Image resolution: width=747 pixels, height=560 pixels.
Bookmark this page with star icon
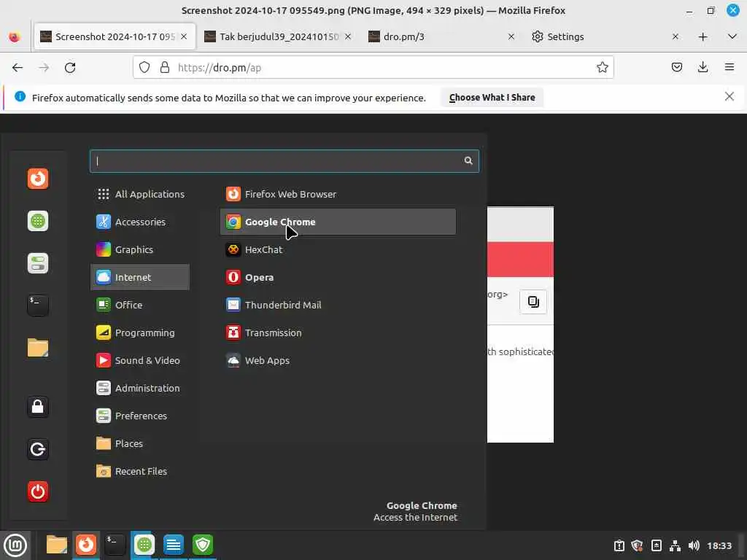click(602, 68)
